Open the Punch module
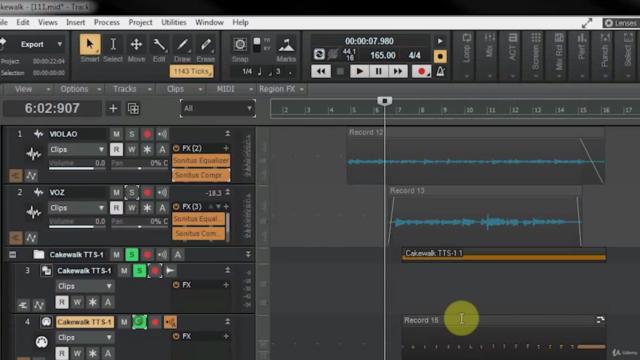Screen dimensions: 640x360 point(605,55)
